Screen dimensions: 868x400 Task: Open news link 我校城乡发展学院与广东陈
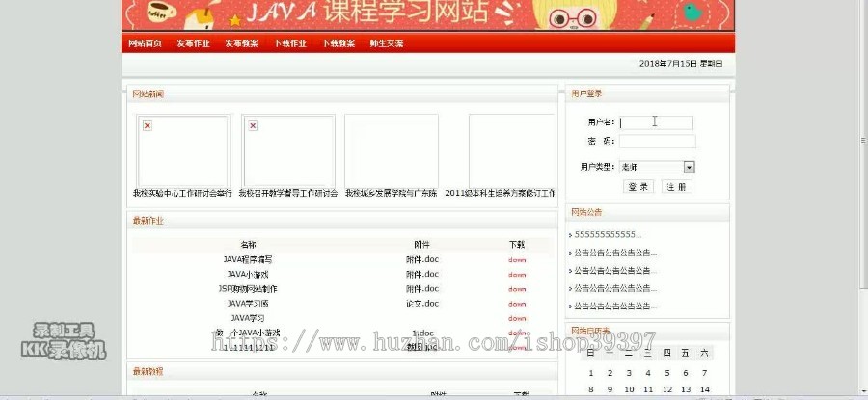392,193
